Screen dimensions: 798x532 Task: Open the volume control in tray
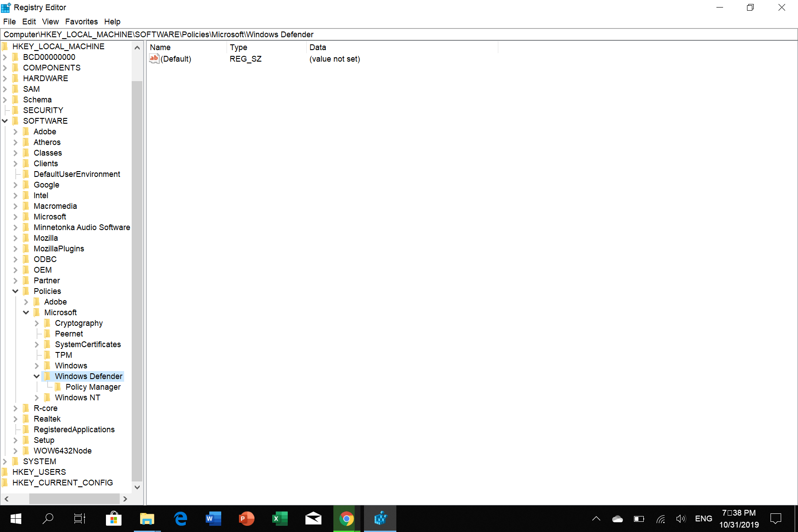[681, 519]
